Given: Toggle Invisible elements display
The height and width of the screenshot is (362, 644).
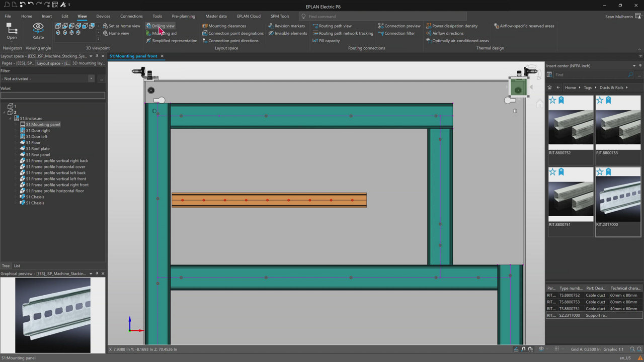Looking at the screenshot, I should 287,33.
